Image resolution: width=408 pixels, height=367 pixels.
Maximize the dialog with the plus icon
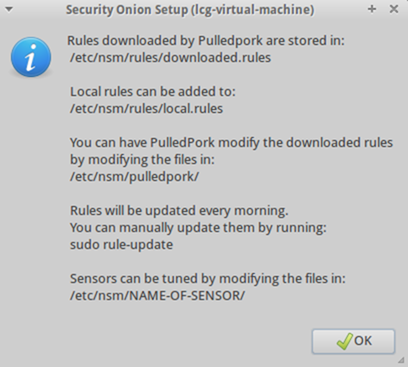tap(372, 9)
